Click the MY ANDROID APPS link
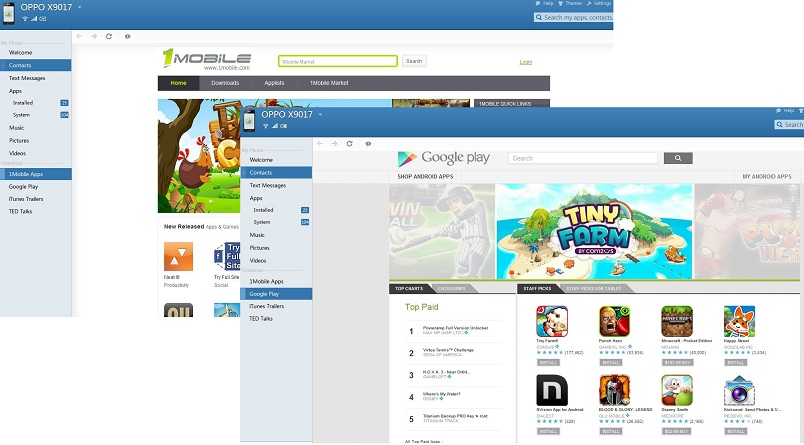This screenshot has height=445, width=804. coord(767,176)
